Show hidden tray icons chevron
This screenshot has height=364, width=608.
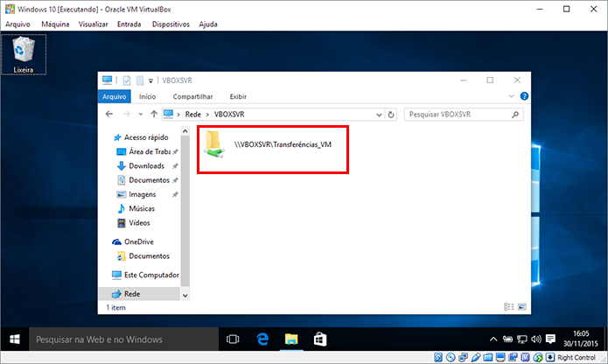493,339
